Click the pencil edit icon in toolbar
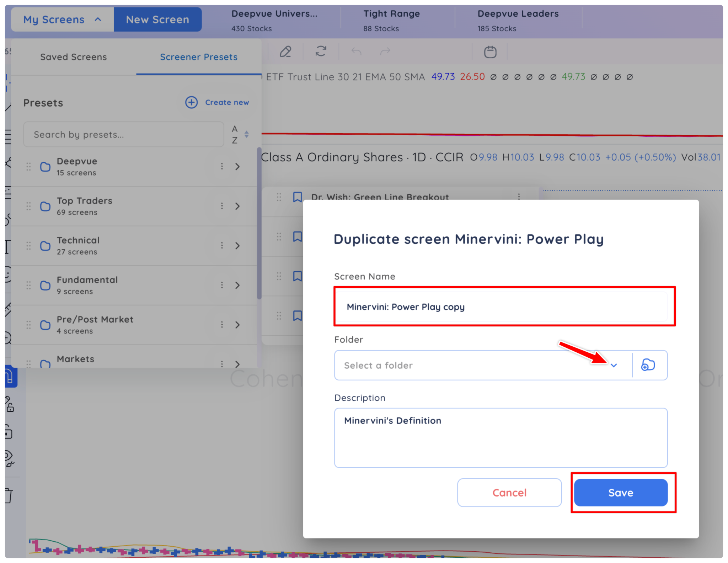 coord(285,52)
